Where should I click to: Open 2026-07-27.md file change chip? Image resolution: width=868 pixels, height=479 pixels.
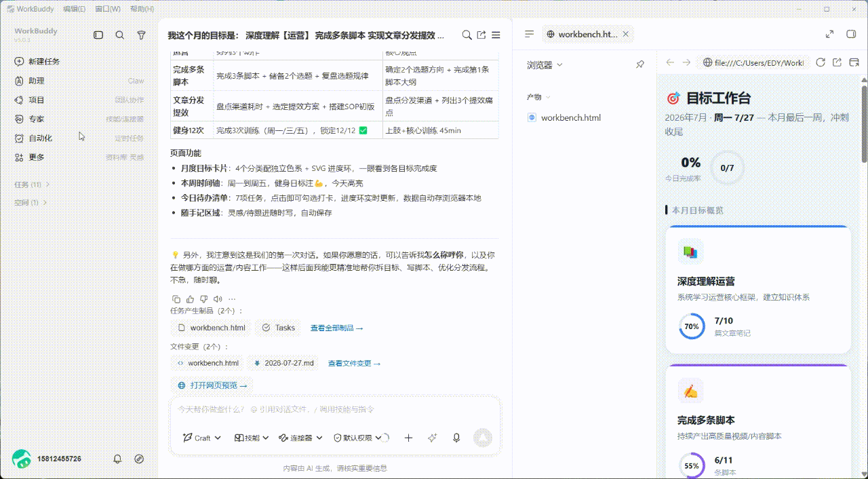[x=283, y=363]
